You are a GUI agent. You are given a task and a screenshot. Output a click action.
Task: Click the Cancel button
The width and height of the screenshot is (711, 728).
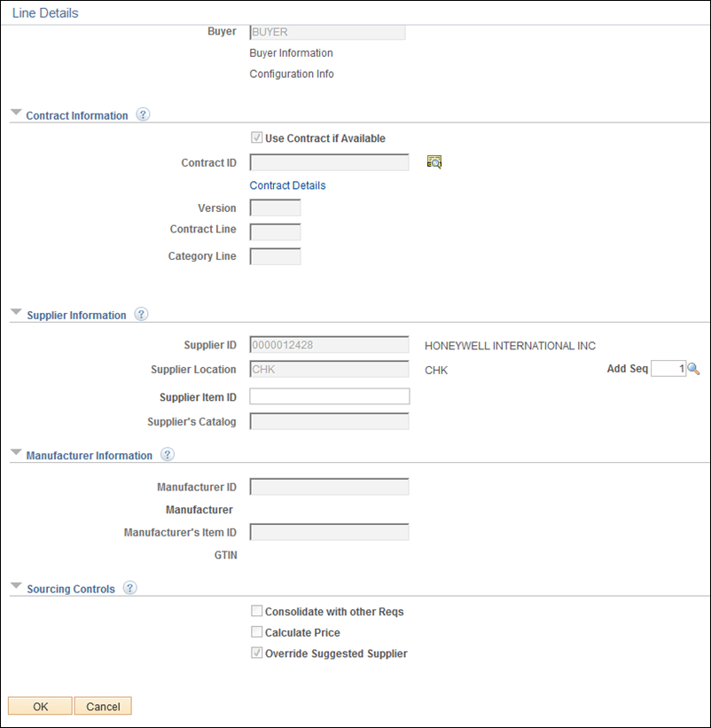(103, 706)
